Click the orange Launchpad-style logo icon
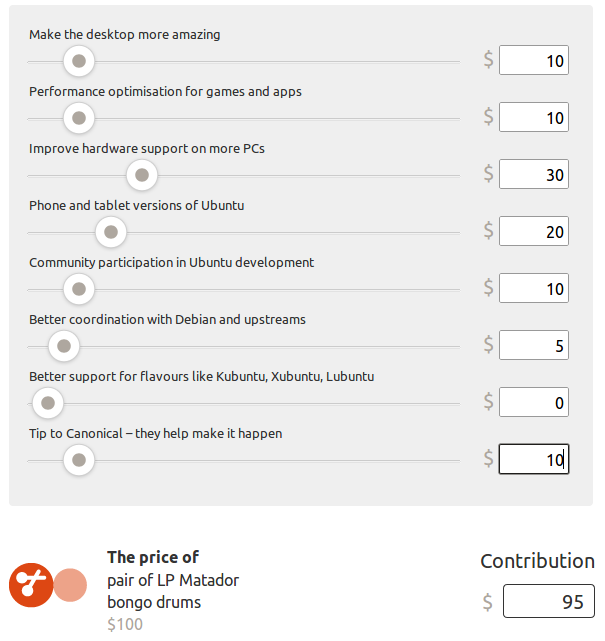Image resolution: width=605 pixels, height=641 pixels. (x=31, y=585)
